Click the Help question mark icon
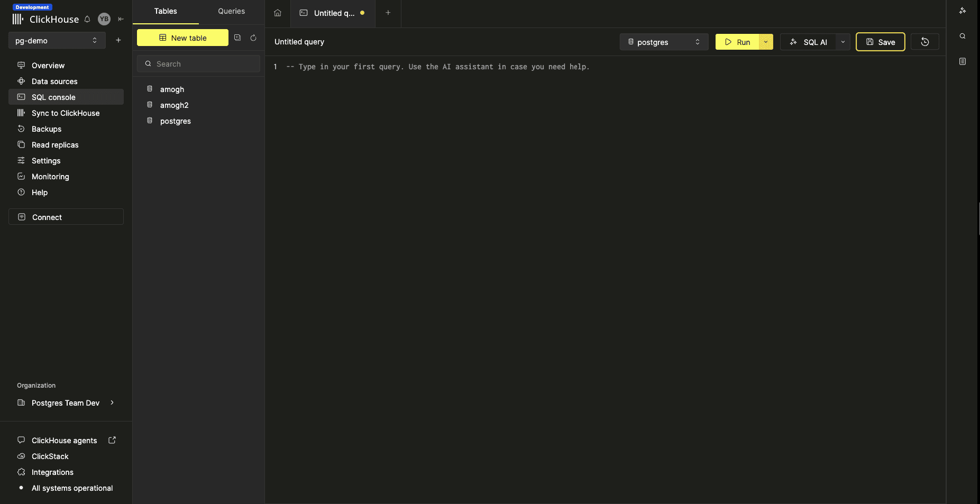The image size is (980, 504). pyautogui.click(x=21, y=192)
